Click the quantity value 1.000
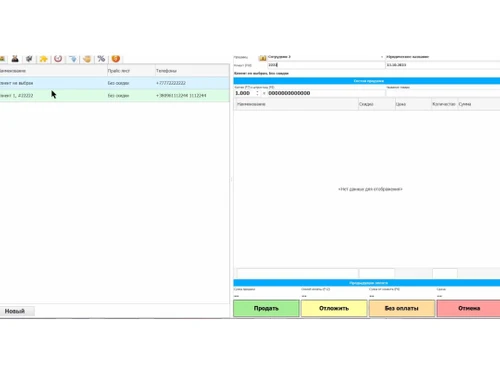Viewport: 500px width, 375px height. [243, 93]
